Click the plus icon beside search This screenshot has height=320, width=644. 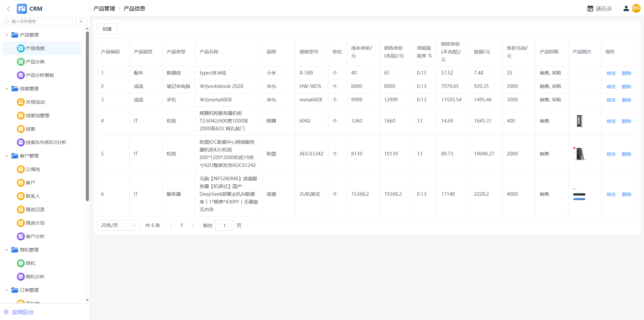(x=81, y=21)
